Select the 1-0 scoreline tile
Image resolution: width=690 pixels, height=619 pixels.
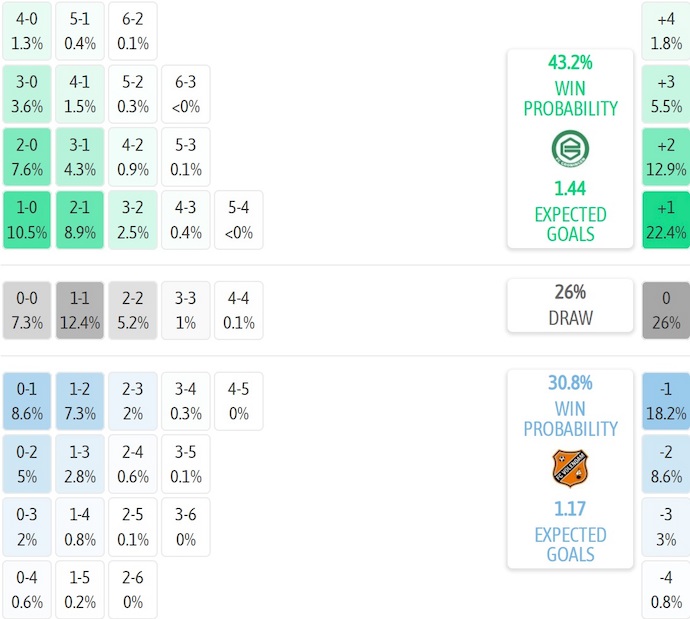click(x=27, y=220)
